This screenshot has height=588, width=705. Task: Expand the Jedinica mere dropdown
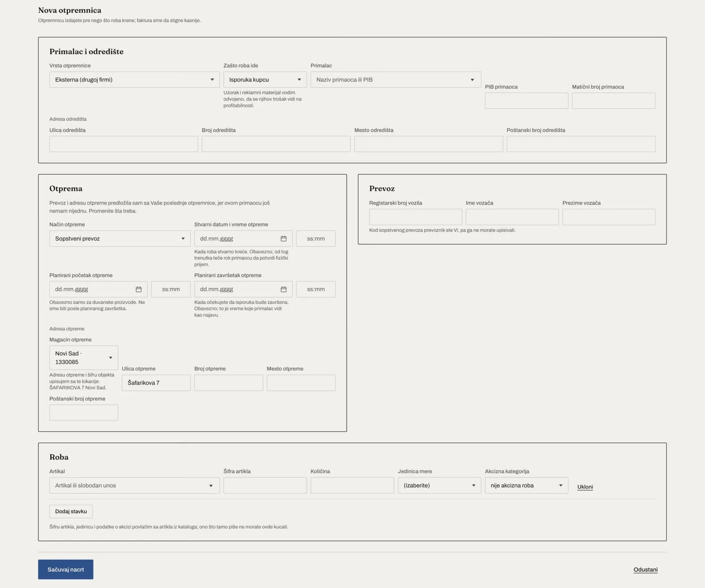coord(439,485)
